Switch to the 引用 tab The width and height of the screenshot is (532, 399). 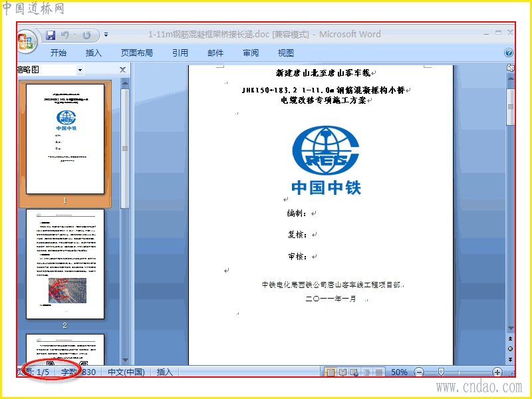click(x=180, y=53)
